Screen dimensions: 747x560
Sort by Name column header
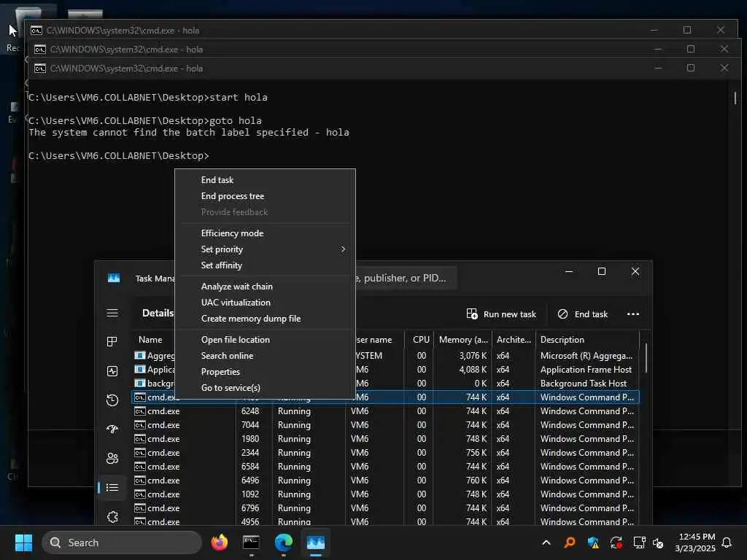tap(150, 340)
